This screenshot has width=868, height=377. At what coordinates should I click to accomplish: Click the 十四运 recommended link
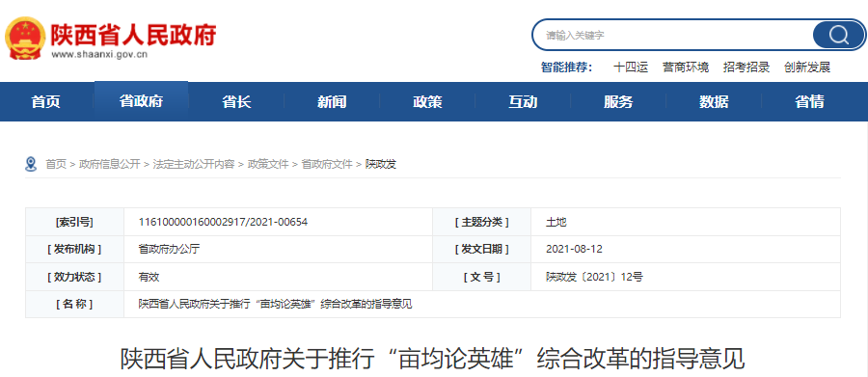pos(631,67)
